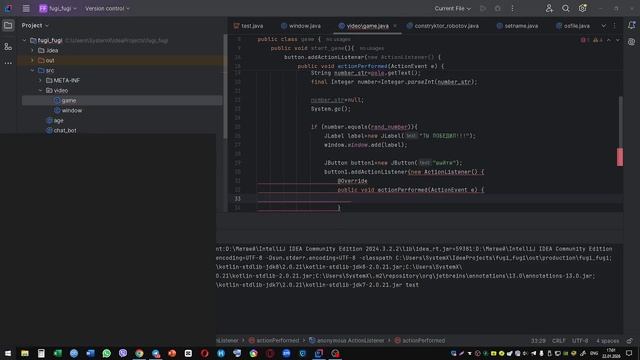
Task: Click the 4 spaces indent status
Action: pyautogui.click(x=607, y=340)
